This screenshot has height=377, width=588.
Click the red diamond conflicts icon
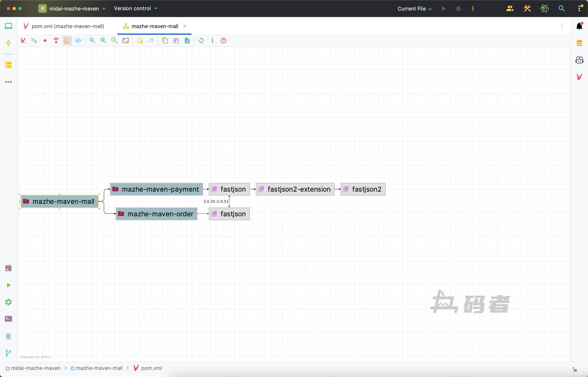[45, 41]
